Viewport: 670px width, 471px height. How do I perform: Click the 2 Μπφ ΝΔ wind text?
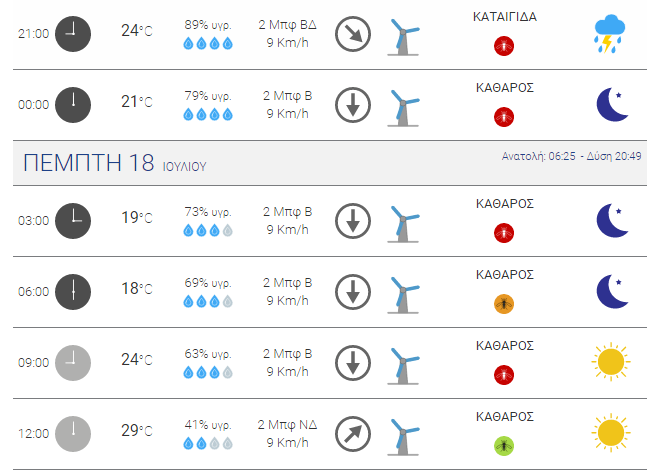pyautogui.click(x=287, y=425)
